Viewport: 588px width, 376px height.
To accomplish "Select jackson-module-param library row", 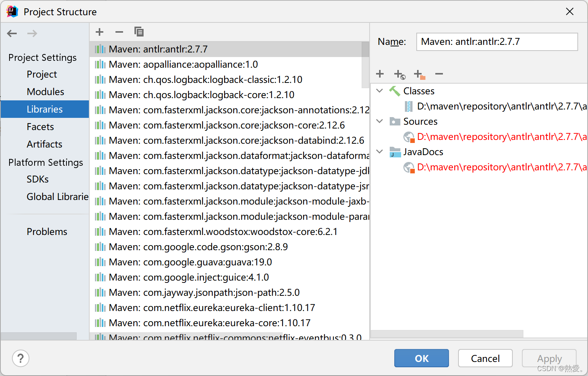I will pos(229,216).
